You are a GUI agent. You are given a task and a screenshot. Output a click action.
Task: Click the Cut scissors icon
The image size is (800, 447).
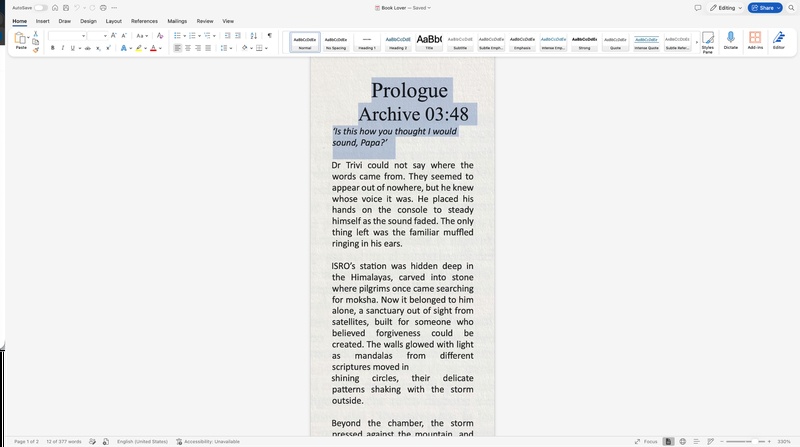coord(36,34)
